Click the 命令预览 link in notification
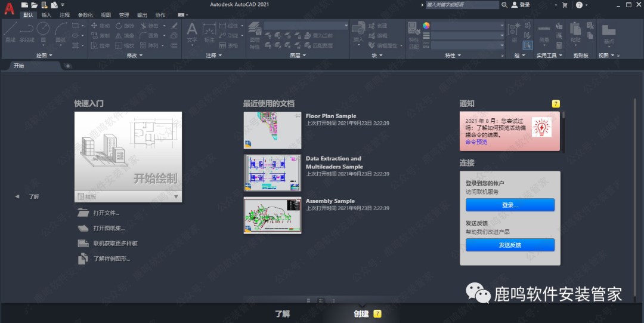 (x=476, y=142)
